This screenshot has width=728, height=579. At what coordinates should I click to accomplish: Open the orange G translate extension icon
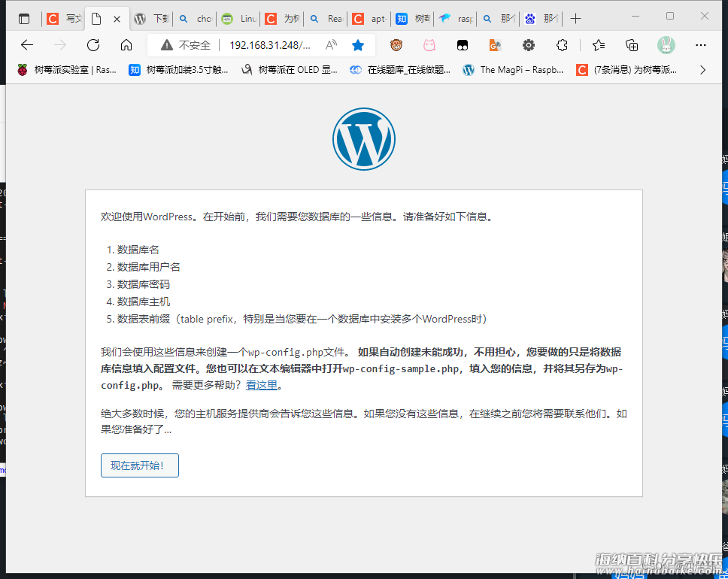(496, 45)
